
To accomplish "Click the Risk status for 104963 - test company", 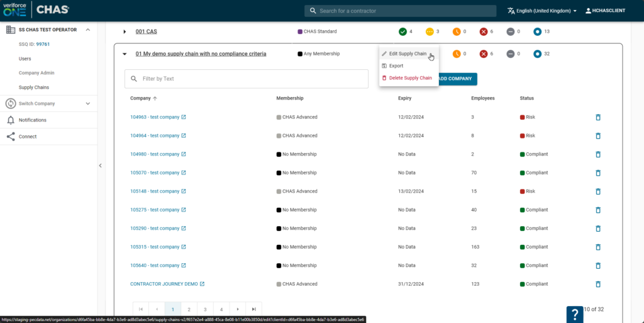I will (528, 117).
